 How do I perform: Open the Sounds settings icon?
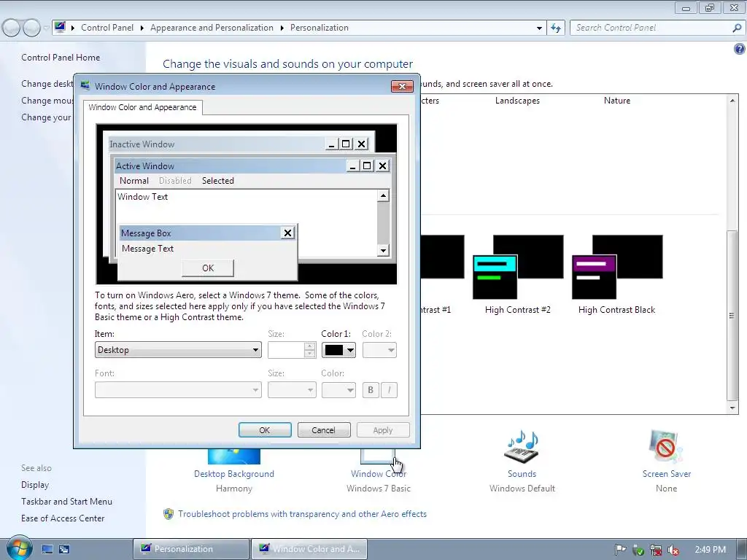(522, 447)
